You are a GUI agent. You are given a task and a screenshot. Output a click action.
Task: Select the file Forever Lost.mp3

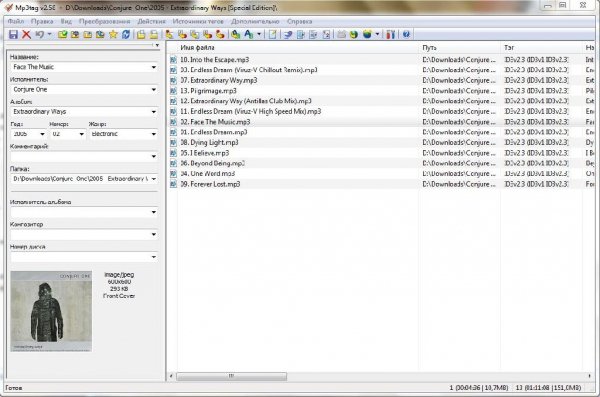tap(210, 184)
